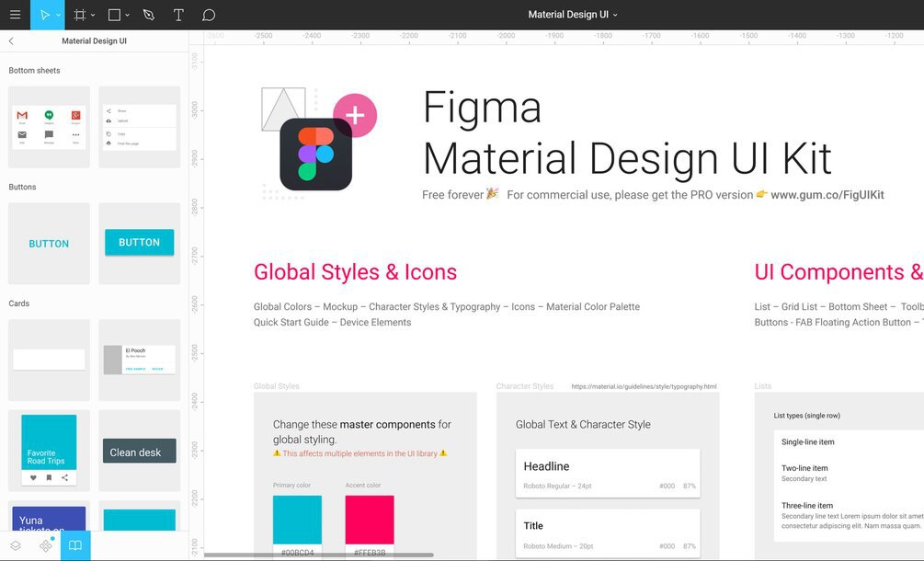This screenshot has height=561, width=924.
Task: Open the material.io typography guidelines link
Action: [645, 386]
